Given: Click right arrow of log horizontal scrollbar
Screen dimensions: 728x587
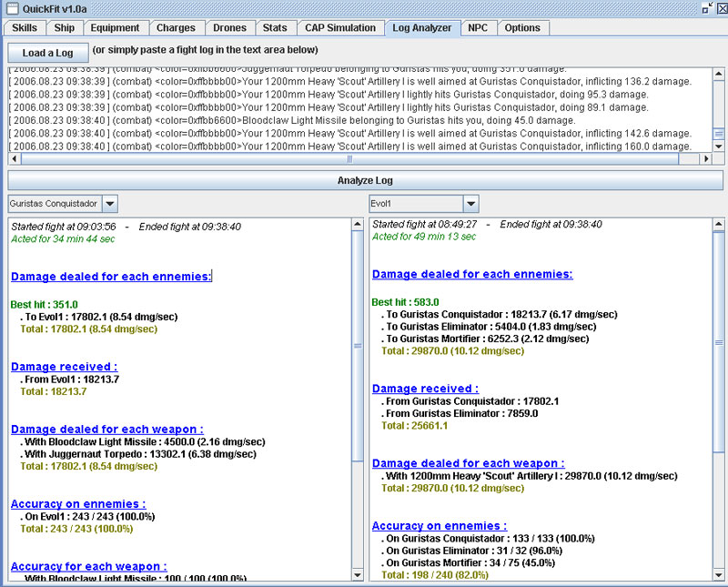Looking at the screenshot, I should [x=704, y=158].
